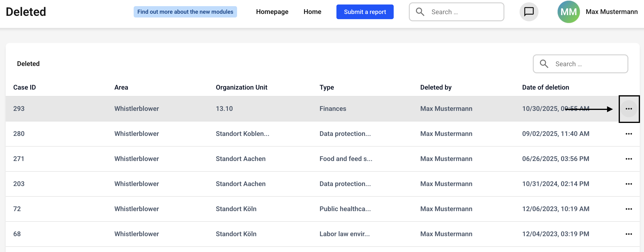644x252 pixels.
Task: Go to the Home menu item
Action: 312,12
